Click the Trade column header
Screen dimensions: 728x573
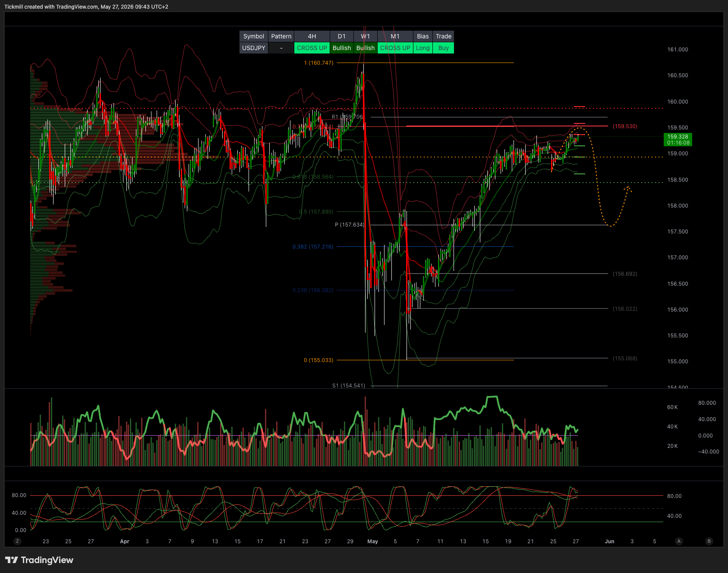(444, 36)
